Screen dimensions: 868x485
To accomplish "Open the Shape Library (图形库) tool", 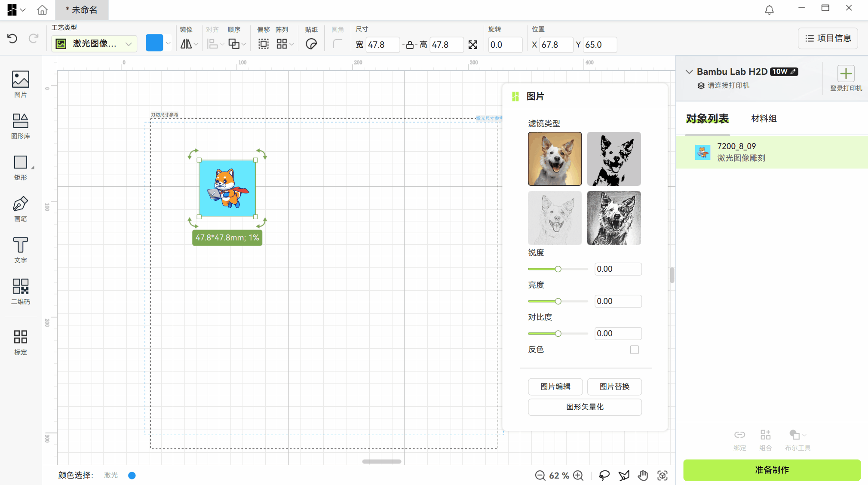I will tap(20, 126).
